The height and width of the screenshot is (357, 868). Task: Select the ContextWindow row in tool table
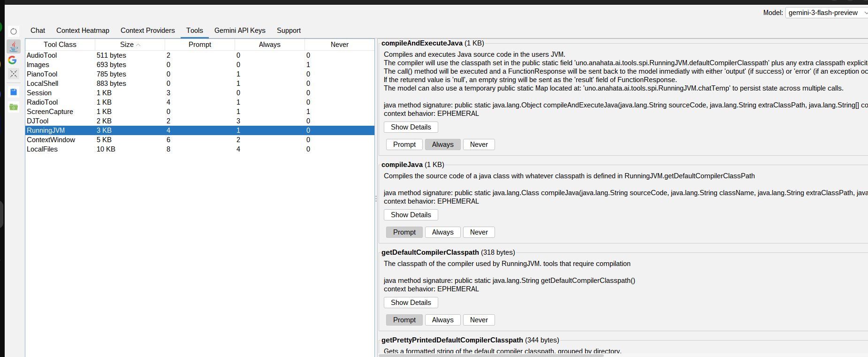coord(51,140)
